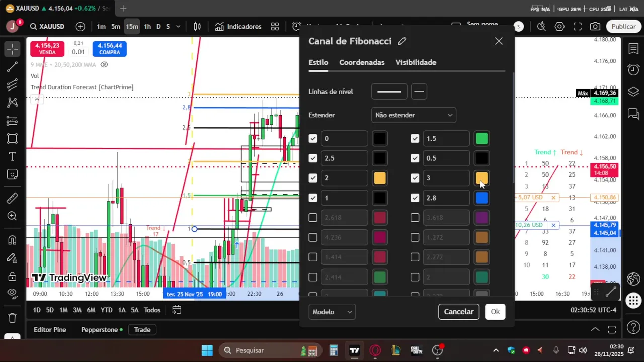
Task: Uncheck the level 3 checkbox
Action: tap(415, 178)
